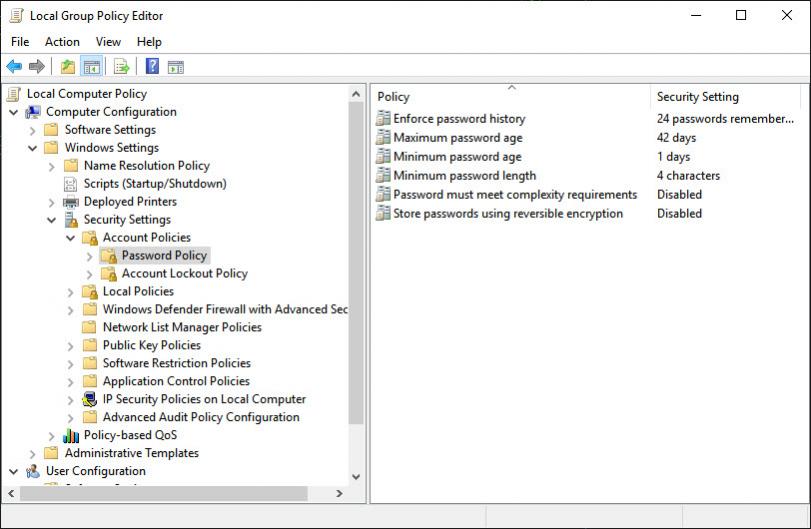Viewport: 811px width, 529px height.
Task: Sort by Security Setting column header
Action: click(725, 96)
